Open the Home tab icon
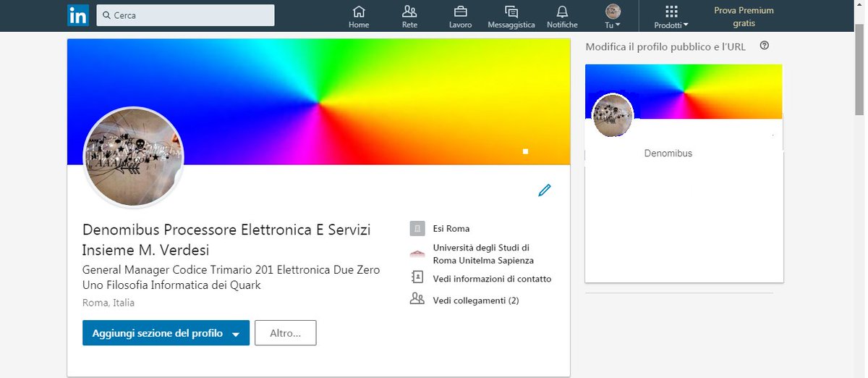Viewport: 868px width, 378px height. pyautogui.click(x=359, y=12)
